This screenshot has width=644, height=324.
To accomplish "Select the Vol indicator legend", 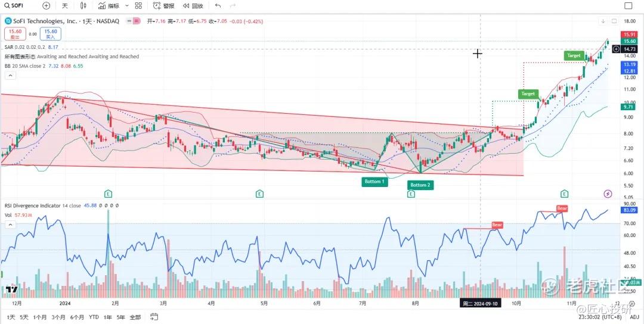I will 18,215.
